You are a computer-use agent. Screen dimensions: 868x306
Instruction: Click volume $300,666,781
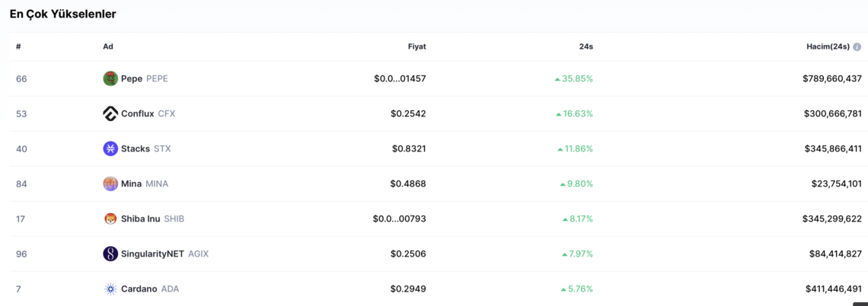point(832,113)
